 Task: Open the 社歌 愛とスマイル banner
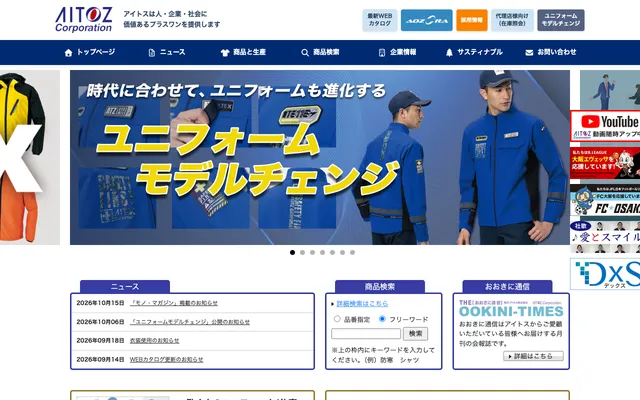coord(605,237)
